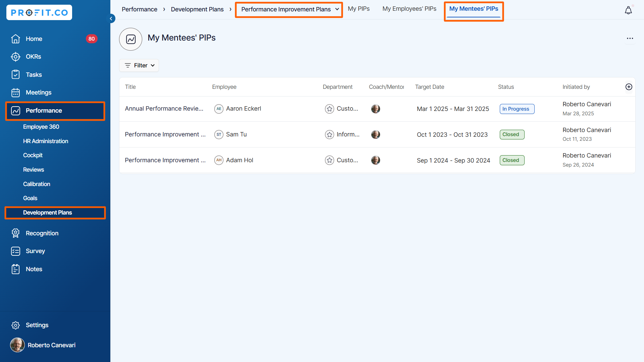The height and width of the screenshot is (362, 644).
Task: Click the Recognition badge icon
Action: point(15,233)
